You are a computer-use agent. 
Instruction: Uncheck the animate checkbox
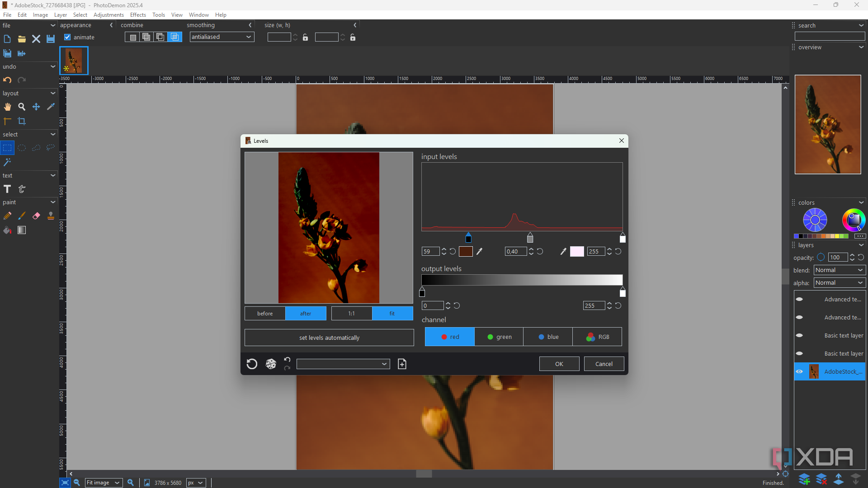click(x=67, y=38)
